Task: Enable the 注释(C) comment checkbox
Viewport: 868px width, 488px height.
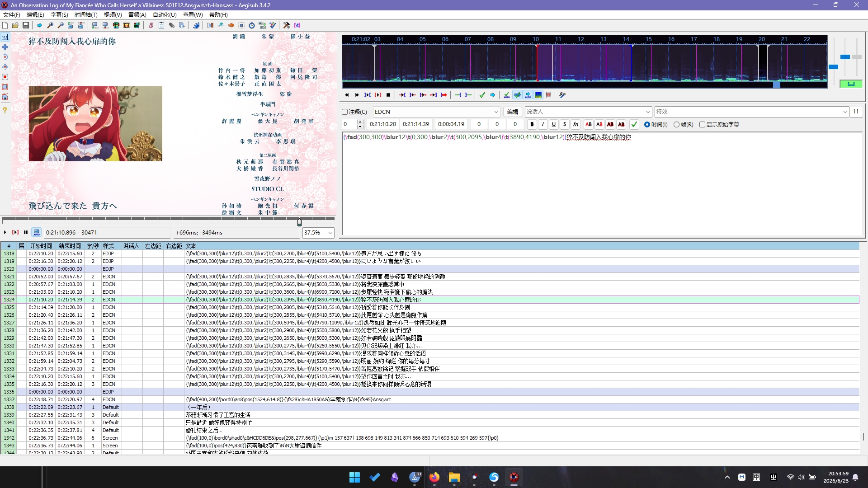Action: point(345,112)
